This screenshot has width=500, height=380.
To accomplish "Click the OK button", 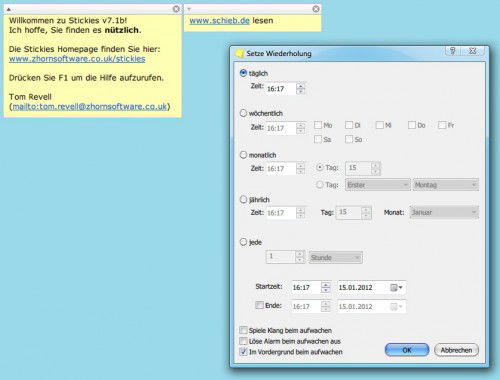I will tap(407, 350).
